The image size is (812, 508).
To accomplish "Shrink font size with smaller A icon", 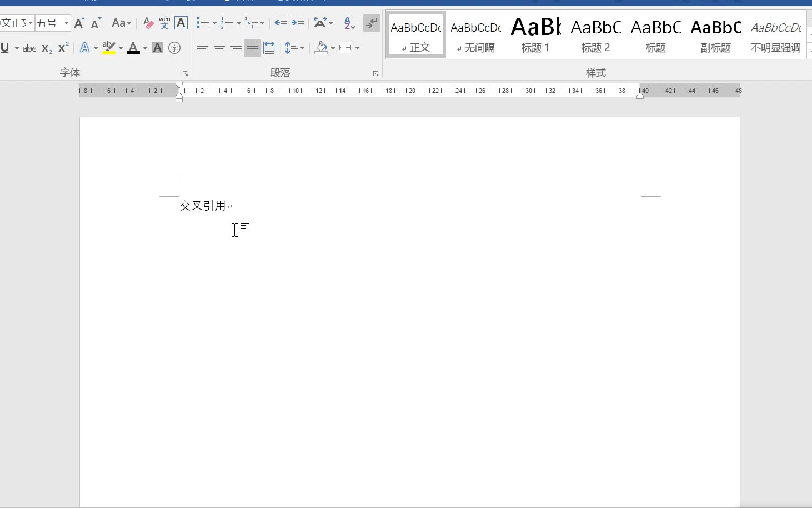I will tap(96, 23).
